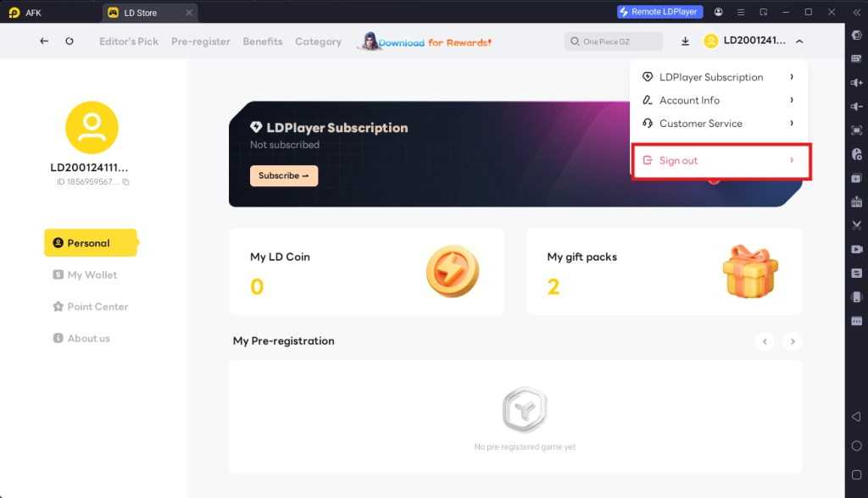The width and height of the screenshot is (868, 498).
Task: Click the One Piece GZ search field
Action: 614,41
